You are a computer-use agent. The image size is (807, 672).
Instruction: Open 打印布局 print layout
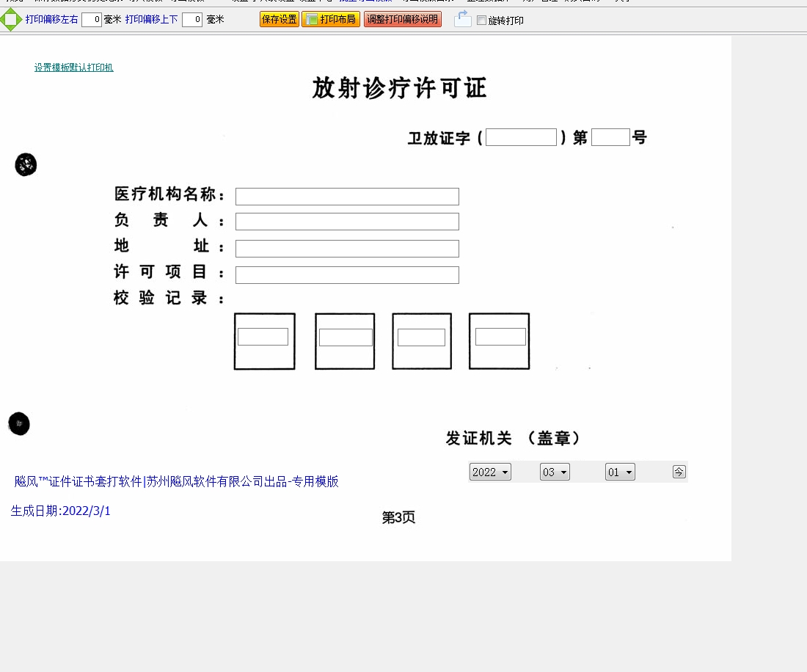(x=331, y=20)
